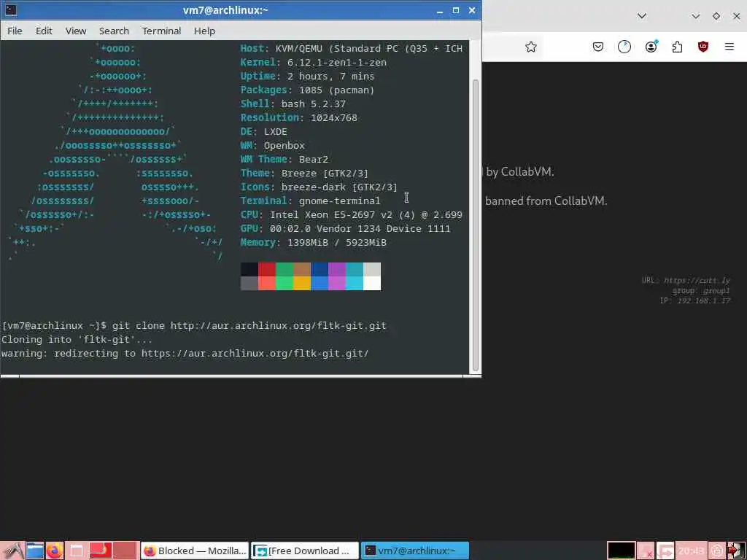Click the terminal vertical scrollbar

point(475,225)
